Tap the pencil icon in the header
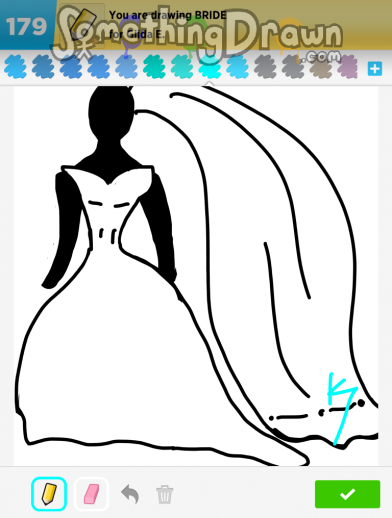This screenshot has width=392, height=518. point(83,24)
